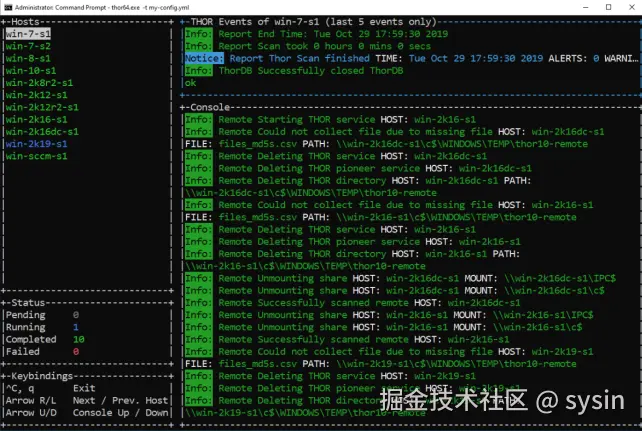Click the Keybindings panel header
Viewport: 642px width, 431px height.
pyautogui.click(x=42, y=376)
